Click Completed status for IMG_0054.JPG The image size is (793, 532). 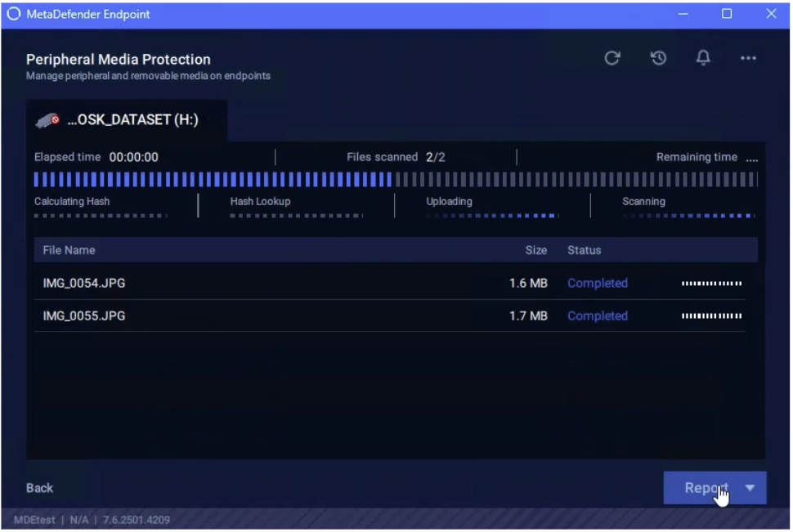tap(598, 283)
